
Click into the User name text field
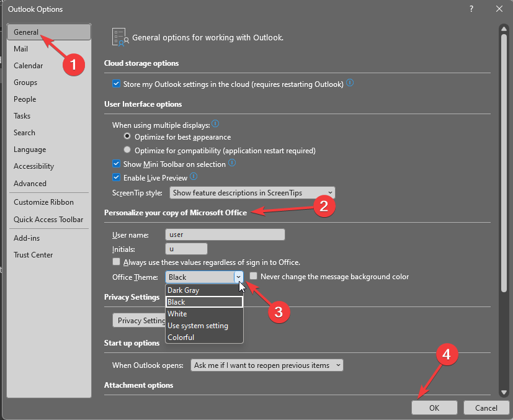pos(225,235)
